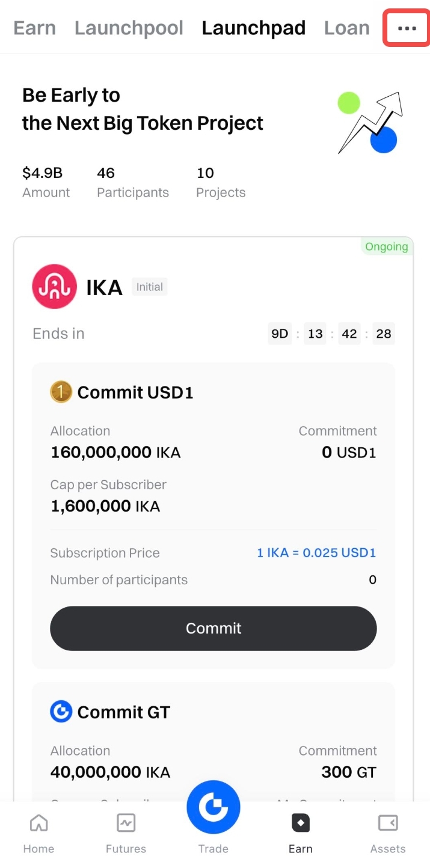Switch to the Earn top tab
This screenshot has height=868, width=430.
tap(34, 28)
